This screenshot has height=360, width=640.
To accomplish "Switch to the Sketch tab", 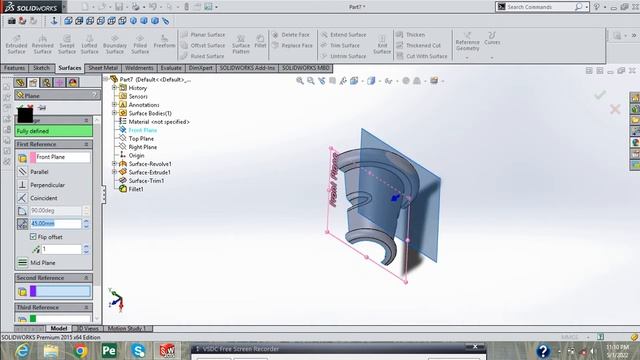I will tap(41, 68).
